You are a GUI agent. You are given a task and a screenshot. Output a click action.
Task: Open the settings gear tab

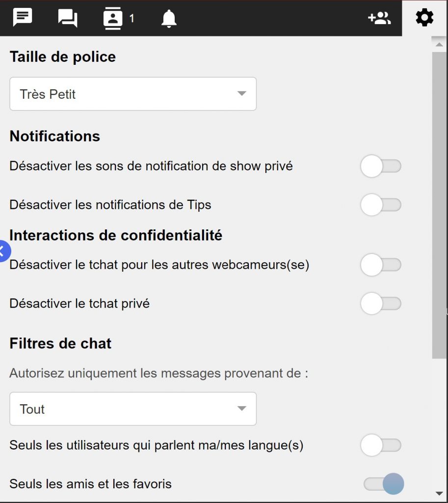pos(424,18)
